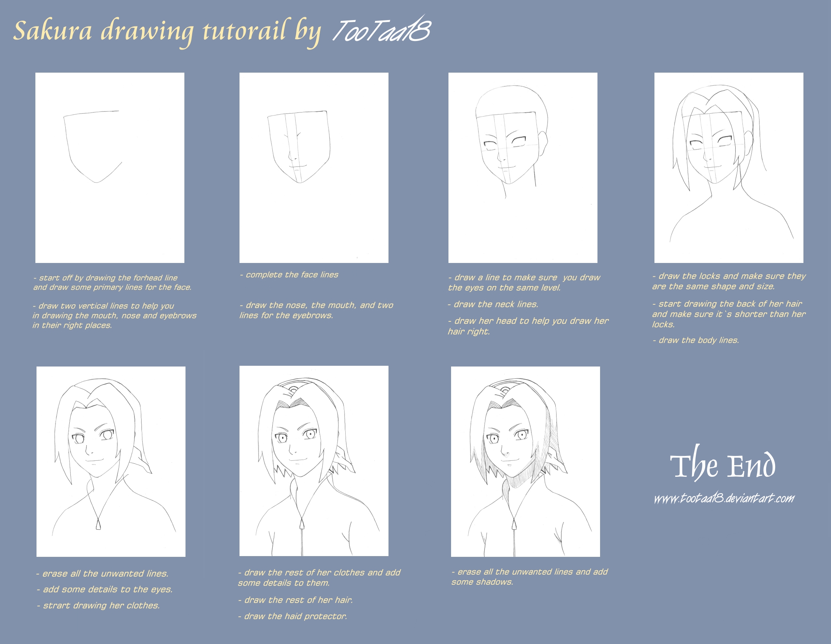The width and height of the screenshot is (831, 644).
Task: Open the fifth step erased lines portrait
Action: (x=111, y=461)
